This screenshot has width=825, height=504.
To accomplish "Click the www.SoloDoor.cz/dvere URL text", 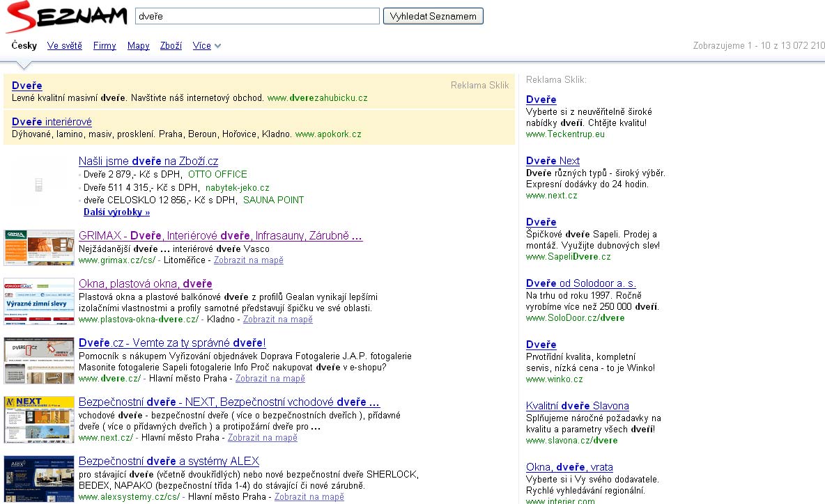I will [575, 318].
